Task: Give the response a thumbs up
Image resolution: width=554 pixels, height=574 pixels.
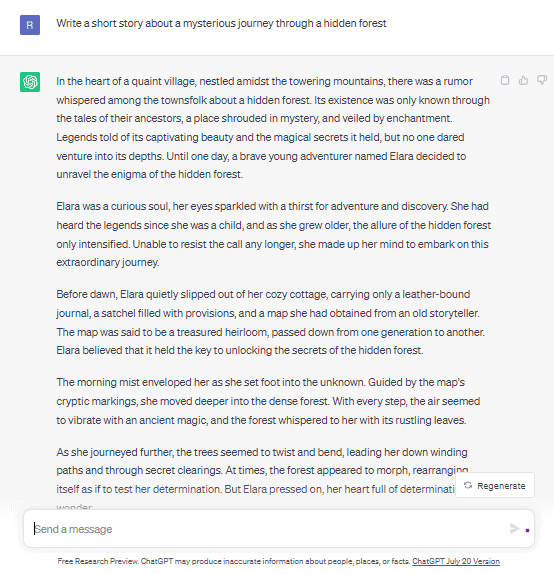Action: tap(524, 80)
